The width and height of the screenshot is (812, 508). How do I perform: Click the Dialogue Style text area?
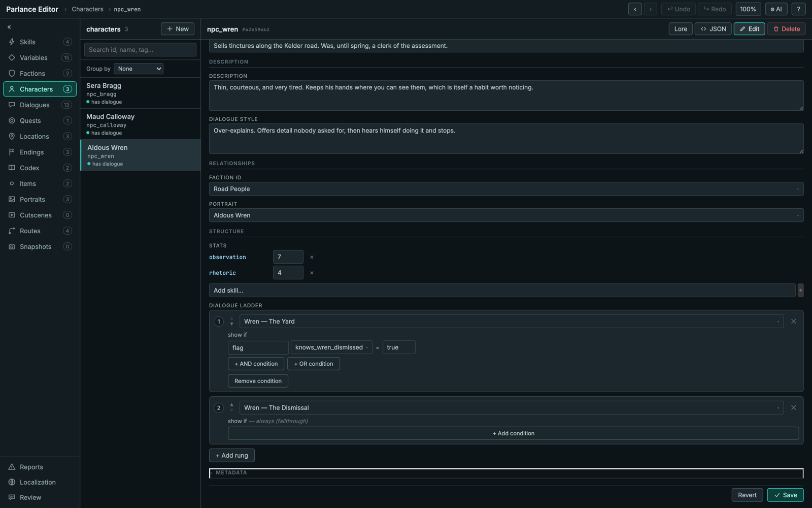point(506,139)
